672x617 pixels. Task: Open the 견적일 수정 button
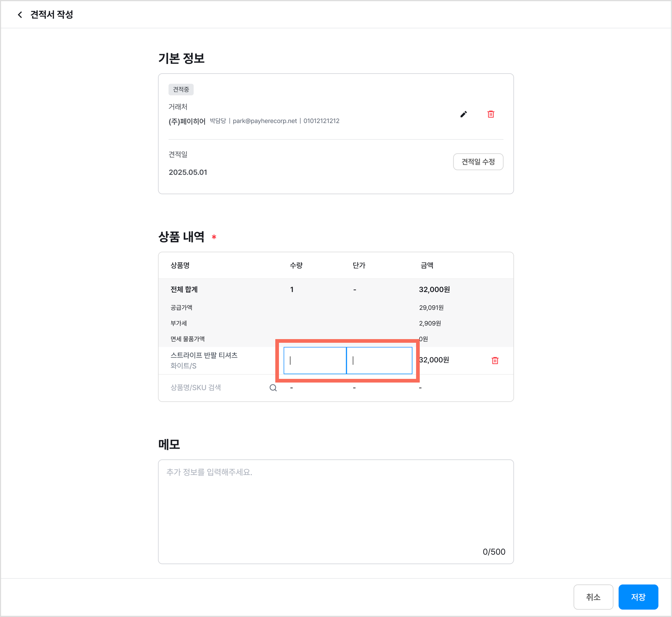click(x=478, y=162)
